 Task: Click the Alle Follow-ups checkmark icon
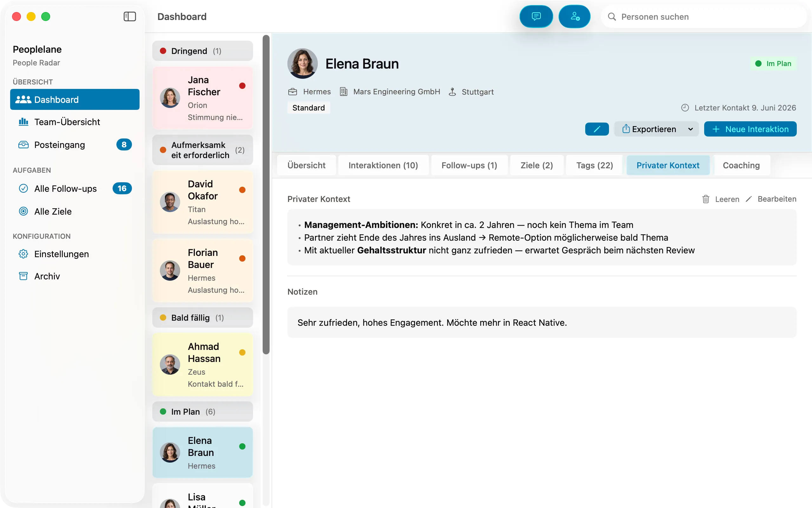[x=23, y=189]
